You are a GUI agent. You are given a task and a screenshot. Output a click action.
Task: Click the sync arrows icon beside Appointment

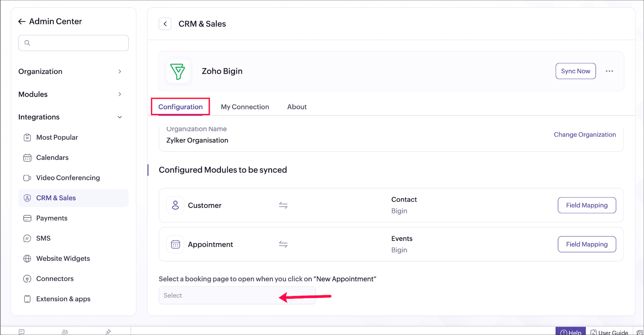pyautogui.click(x=283, y=244)
